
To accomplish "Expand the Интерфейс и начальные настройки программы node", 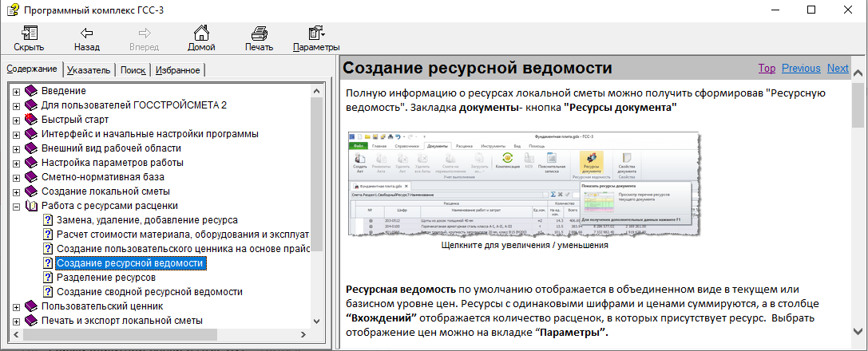I will coord(17,134).
